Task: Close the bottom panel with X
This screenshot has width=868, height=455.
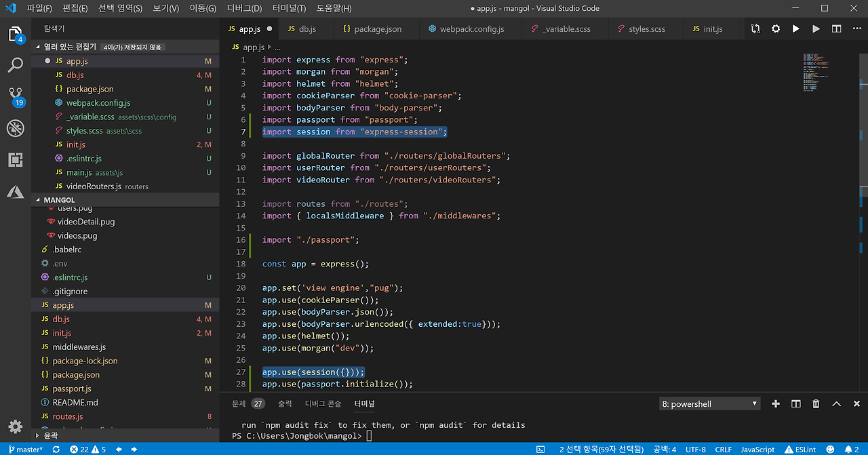Action: pyautogui.click(x=856, y=403)
